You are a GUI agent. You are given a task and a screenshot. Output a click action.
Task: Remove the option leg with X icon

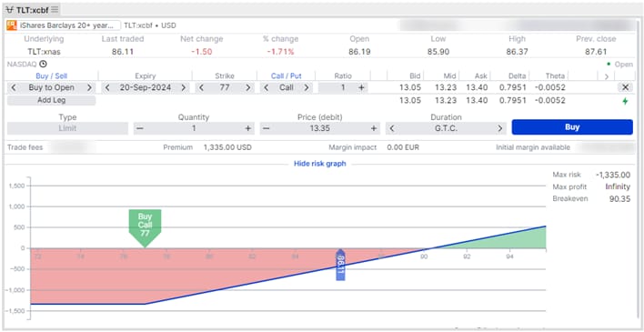[625, 87]
